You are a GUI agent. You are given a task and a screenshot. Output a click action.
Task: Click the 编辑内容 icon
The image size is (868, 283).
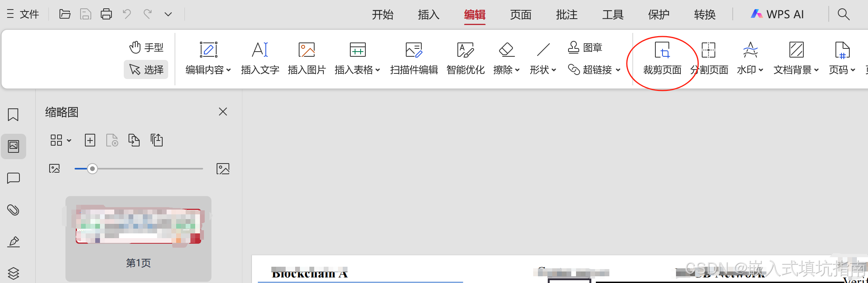pos(209,50)
